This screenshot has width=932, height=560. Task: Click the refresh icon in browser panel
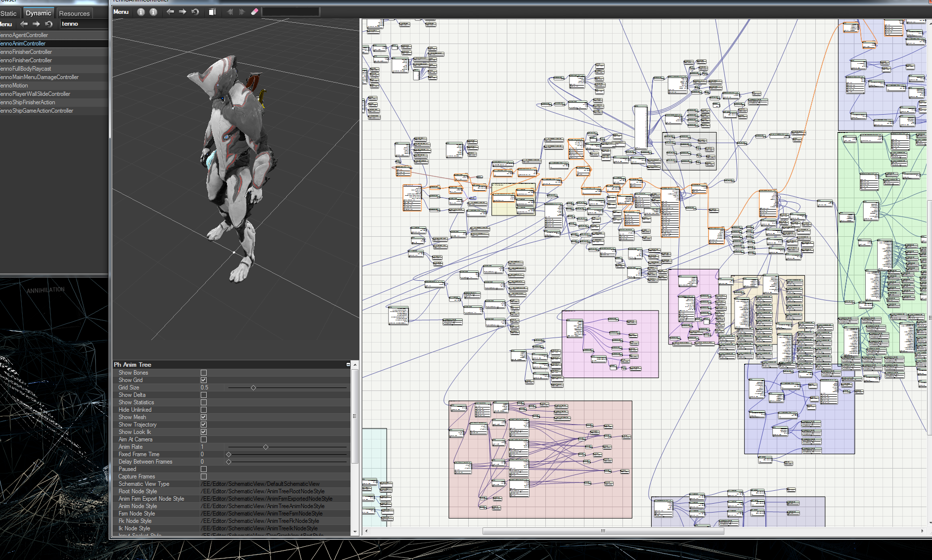coord(48,24)
